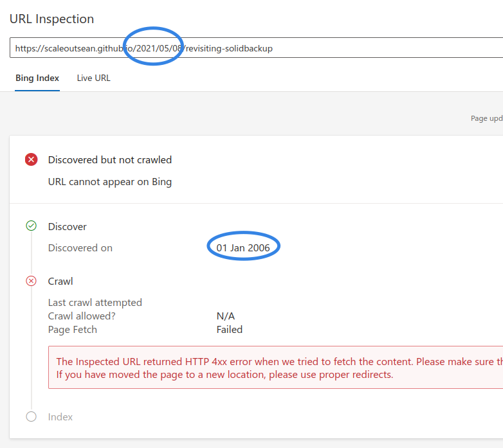
Task: Click the red X circle icon next to Crawl
Action: click(31, 281)
